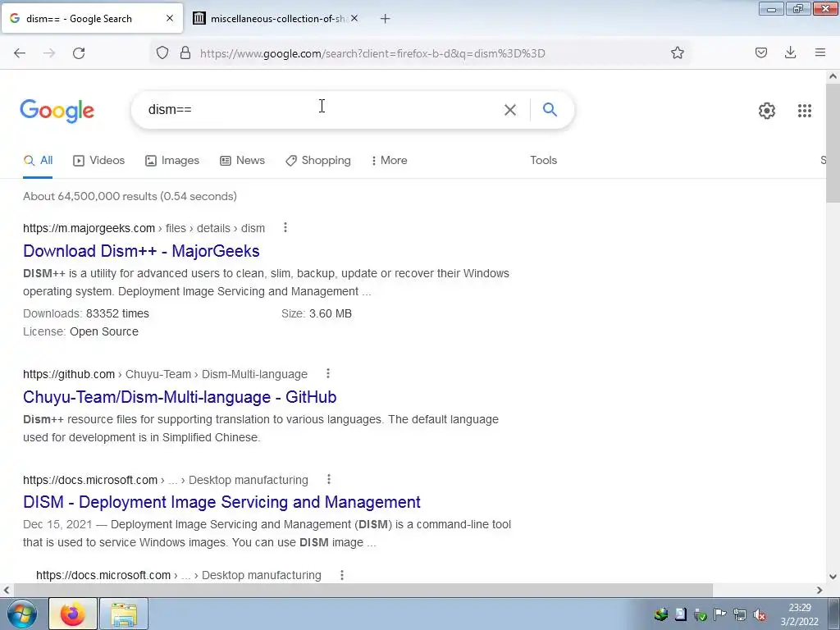
Task: Click the forward navigation arrow
Action: (x=49, y=53)
